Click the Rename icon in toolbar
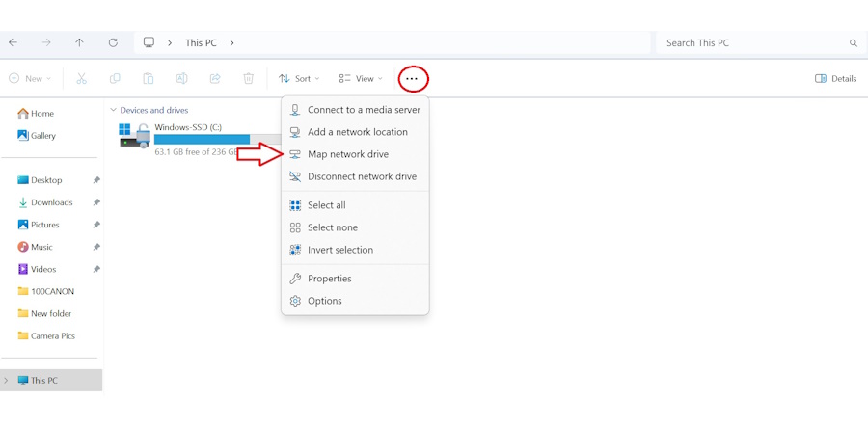This screenshot has height=427, width=868. tap(181, 79)
